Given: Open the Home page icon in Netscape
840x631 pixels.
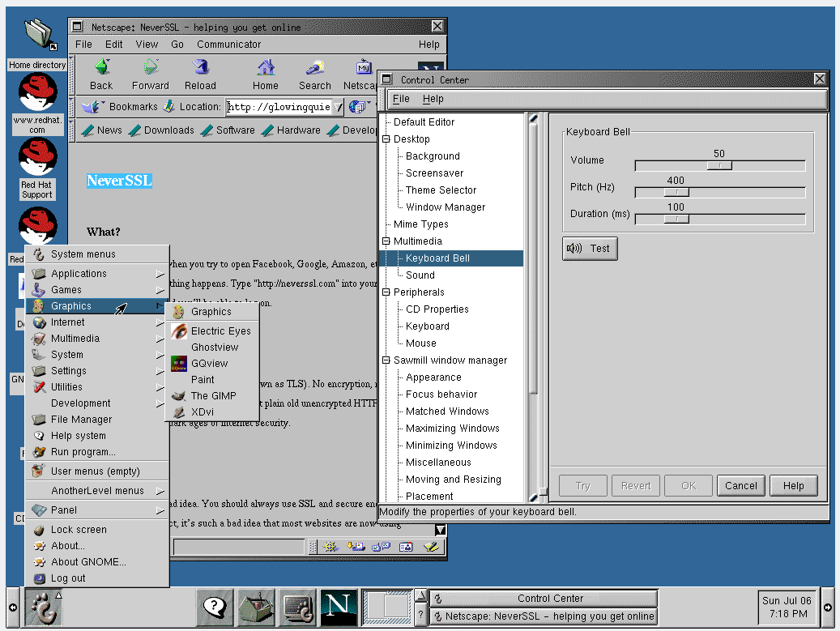Looking at the screenshot, I should click(265, 74).
